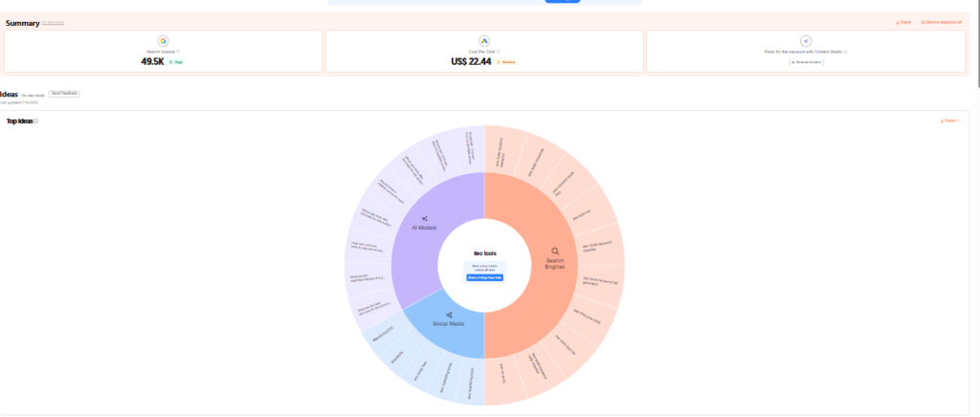Screen dimensions: 980x417
Task: Click the info icon beside the Content Studio text
Action: pyautogui.click(x=845, y=52)
